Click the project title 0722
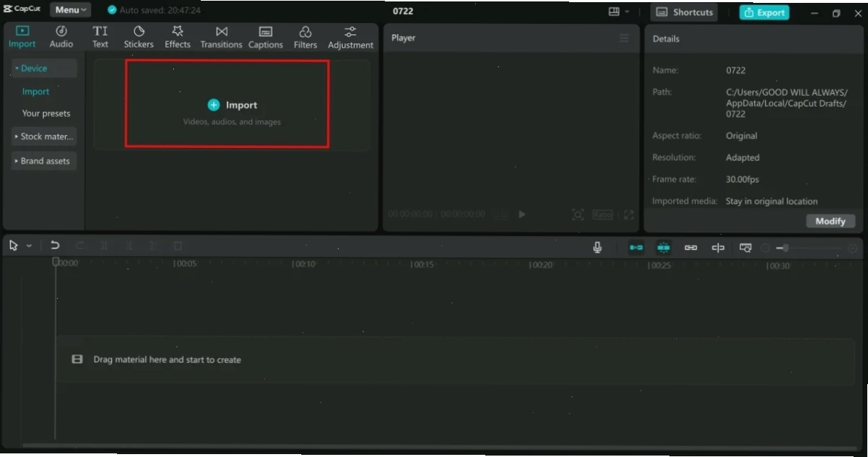The width and height of the screenshot is (868, 457). pos(403,12)
